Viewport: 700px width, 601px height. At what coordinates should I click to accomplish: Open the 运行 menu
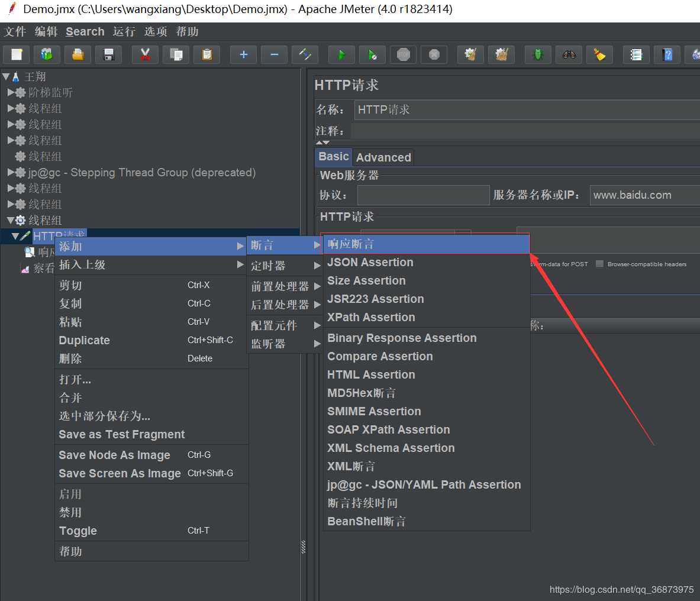click(x=124, y=32)
